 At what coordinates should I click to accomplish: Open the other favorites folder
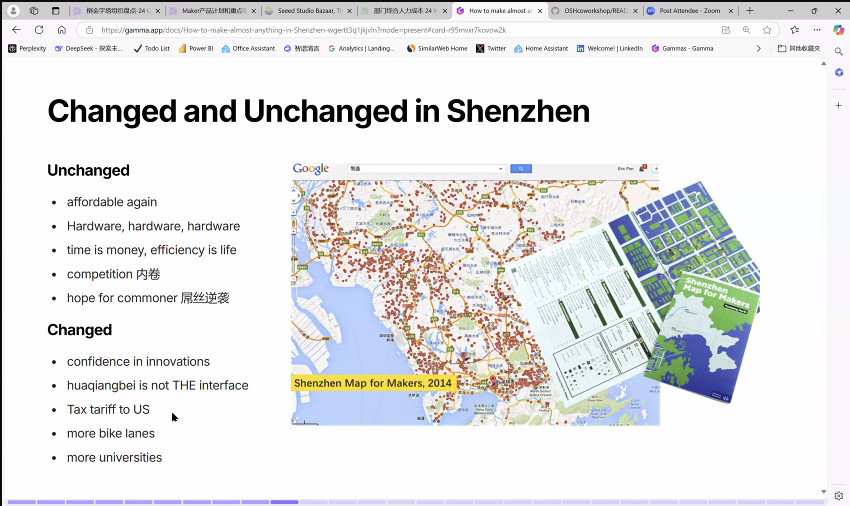pyautogui.click(x=799, y=48)
